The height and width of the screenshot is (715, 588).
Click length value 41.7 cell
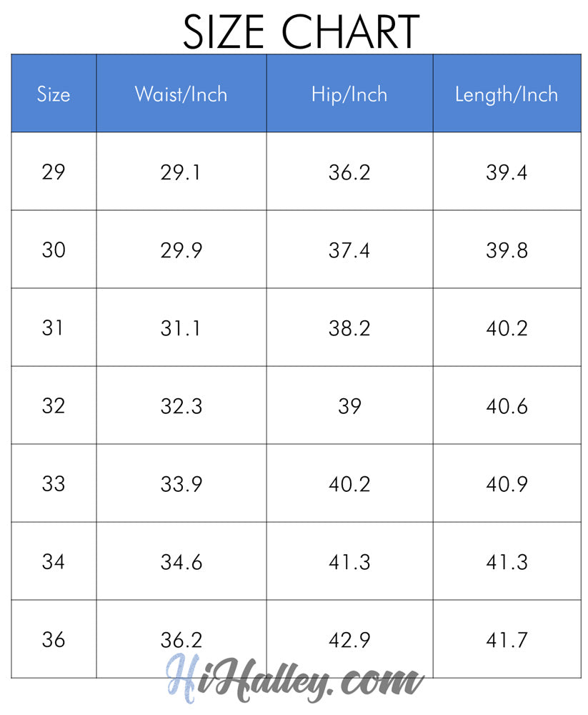click(507, 640)
